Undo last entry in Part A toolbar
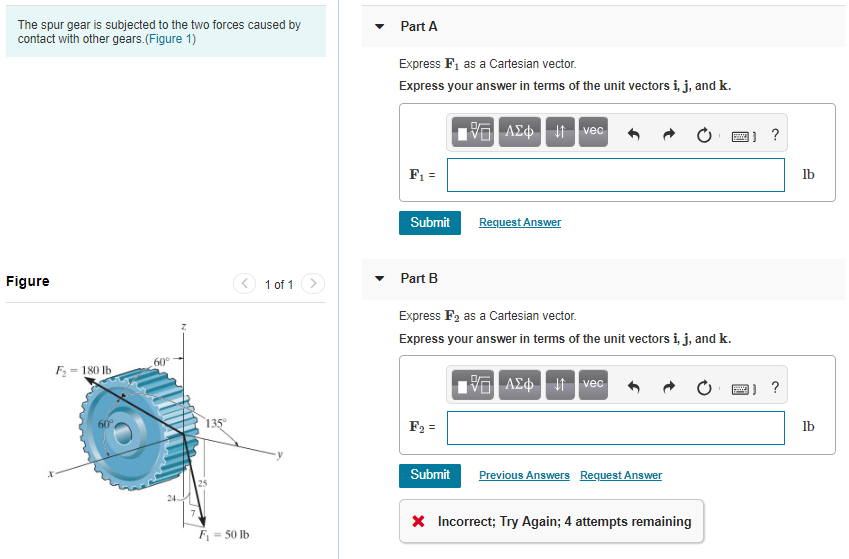Viewport: 849px width, 559px height. click(633, 134)
